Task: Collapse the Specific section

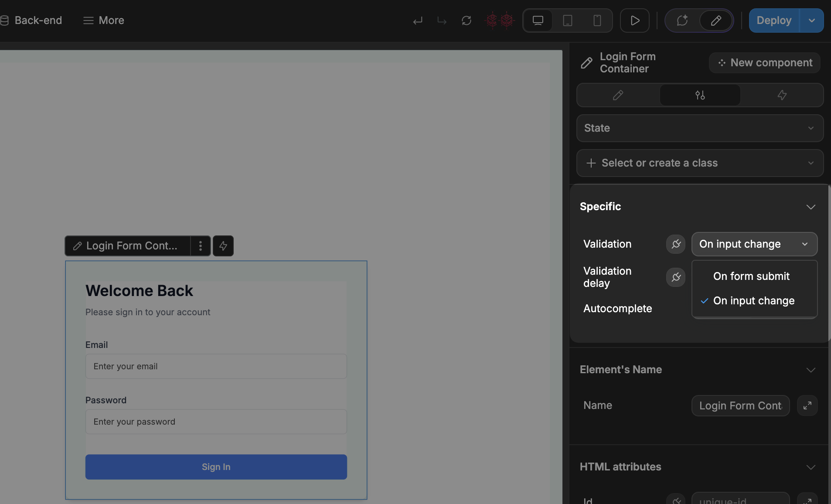Action: [x=811, y=207]
